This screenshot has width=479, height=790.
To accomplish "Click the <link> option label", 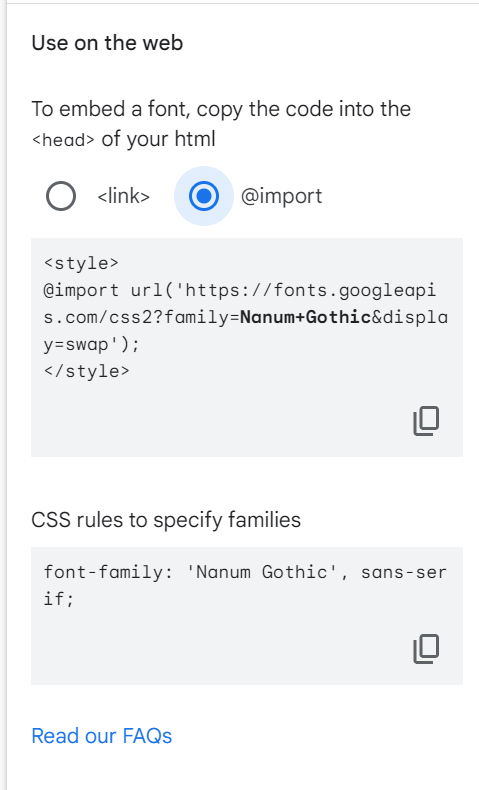I will pos(123,196).
